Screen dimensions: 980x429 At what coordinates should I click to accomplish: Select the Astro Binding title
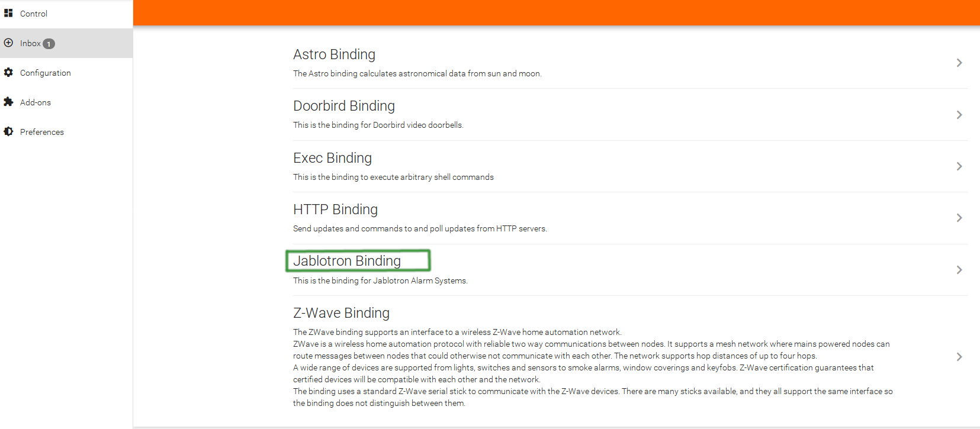pyautogui.click(x=334, y=54)
